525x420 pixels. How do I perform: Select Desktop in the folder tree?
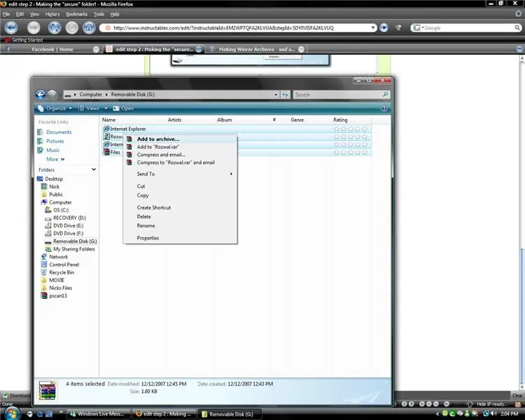click(54, 179)
